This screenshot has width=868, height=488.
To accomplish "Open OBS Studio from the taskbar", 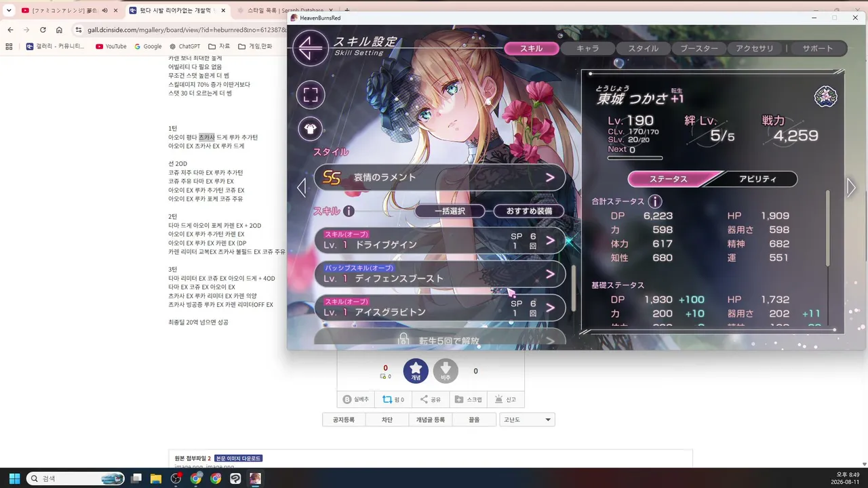I will (176, 479).
